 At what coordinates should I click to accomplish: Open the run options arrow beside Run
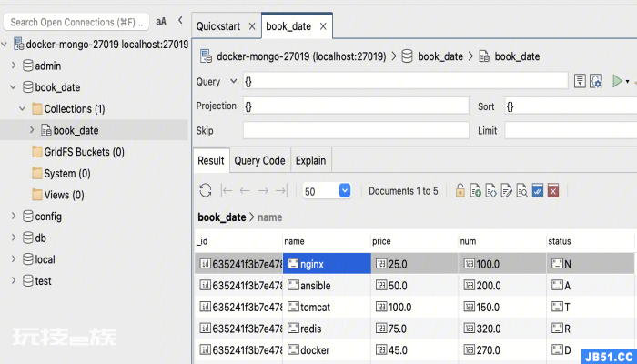click(x=627, y=82)
